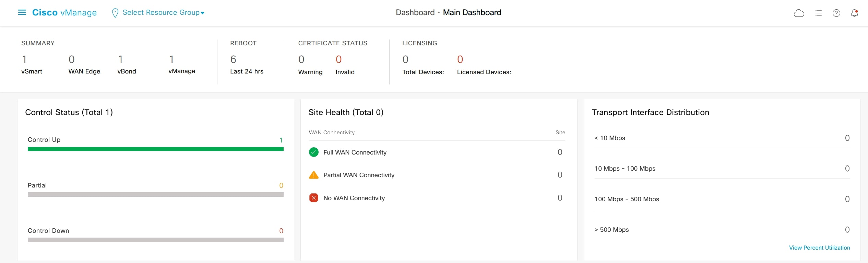
Task: Click the '100 Mbps - 500 Mbps' row label
Action: (627, 199)
